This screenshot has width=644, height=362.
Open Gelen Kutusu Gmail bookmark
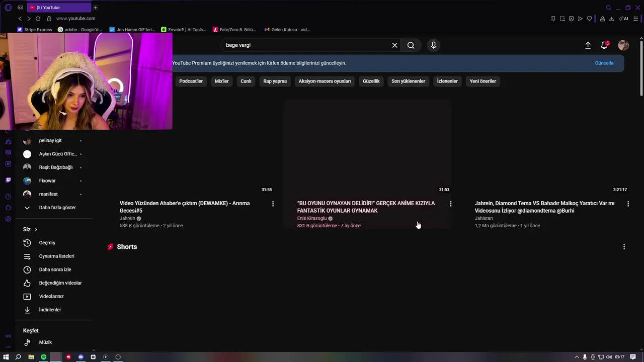tap(287, 30)
